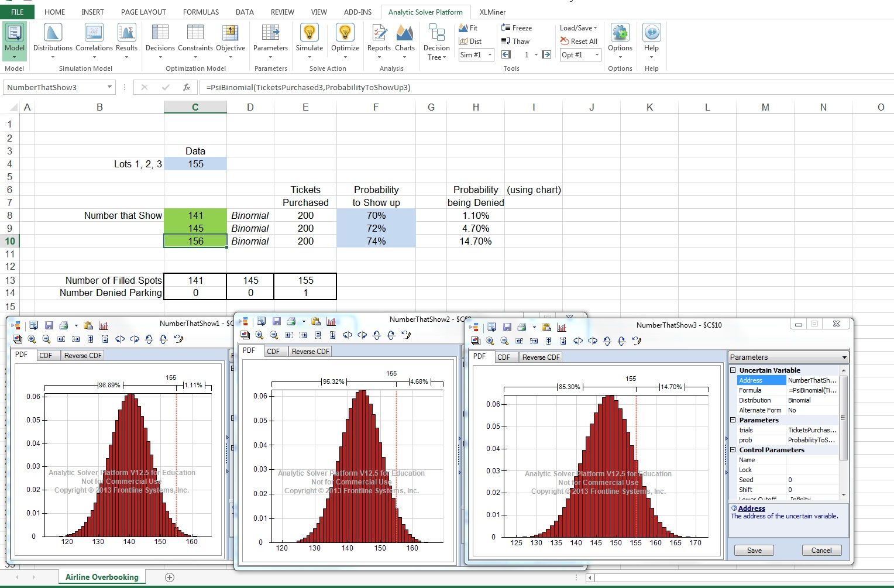
Task: Switch to CDF tab in NumberThatShow3
Action: click(504, 357)
